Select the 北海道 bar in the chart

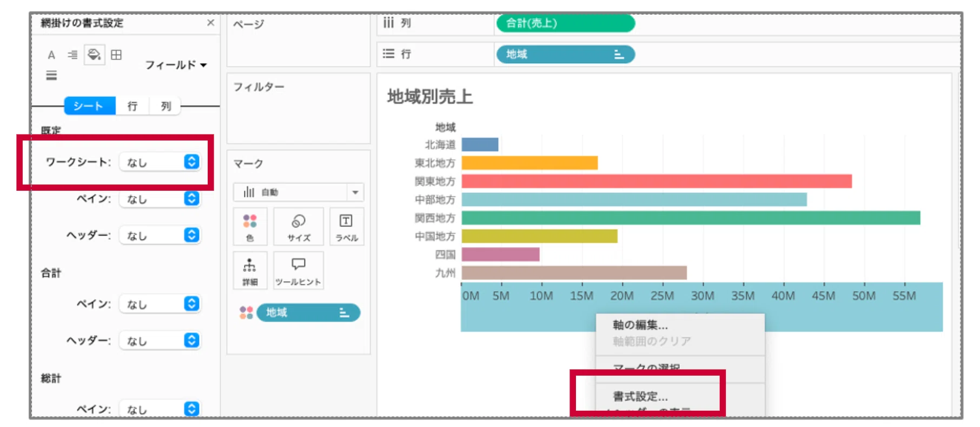coord(480,144)
